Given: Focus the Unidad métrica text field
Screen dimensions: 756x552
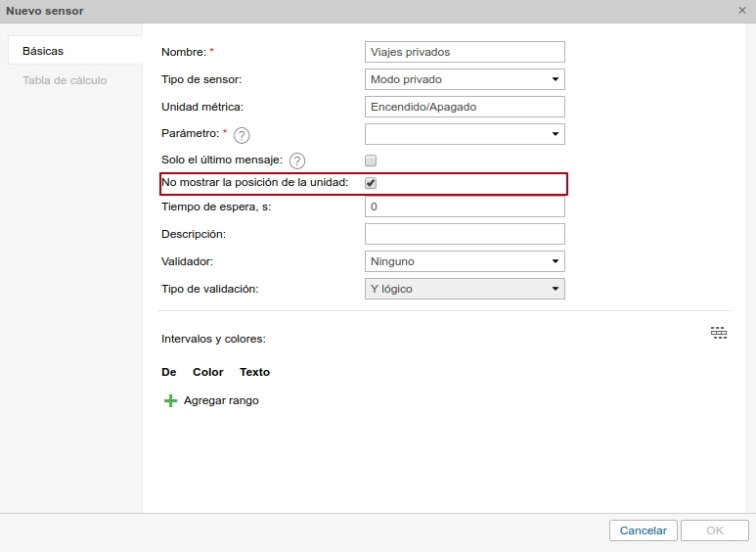Looking at the screenshot, I should coord(465,107).
